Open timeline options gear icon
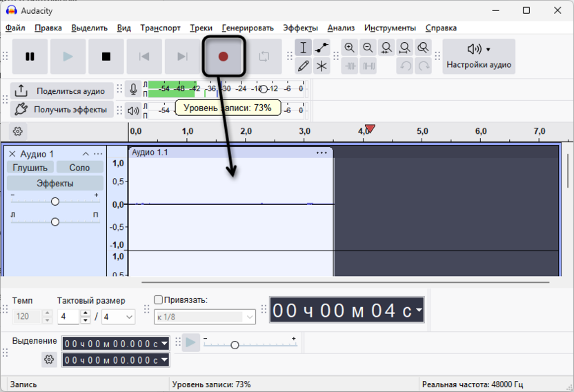The height and width of the screenshot is (392, 574). [17, 131]
